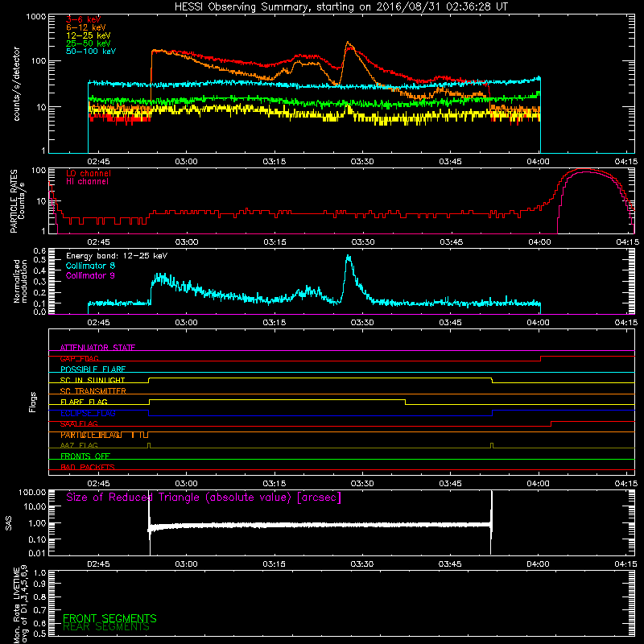Click the sharp count-rate rise near 02:54

pyautogui.click(x=151, y=74)
